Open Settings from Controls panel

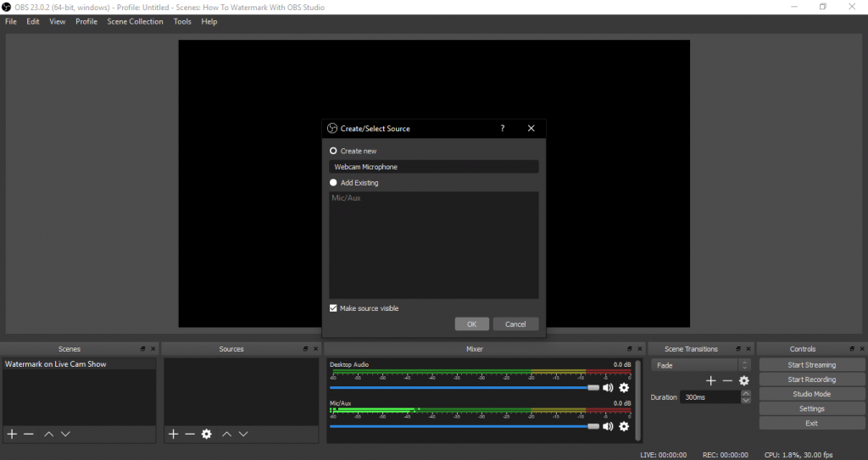(811, 409)
